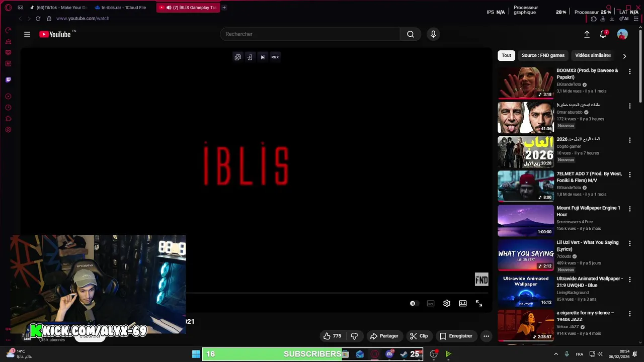This screenshot has width=644, height=362.
Task: Open the player settings gear
Action: [447, 304]
